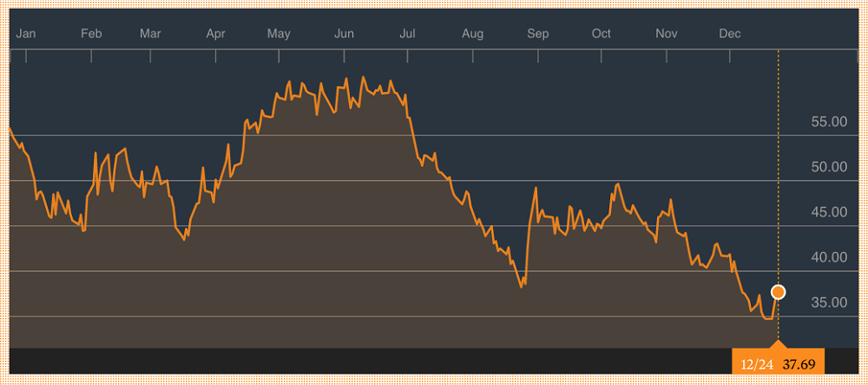Click the Jul month label

[407, 34]
